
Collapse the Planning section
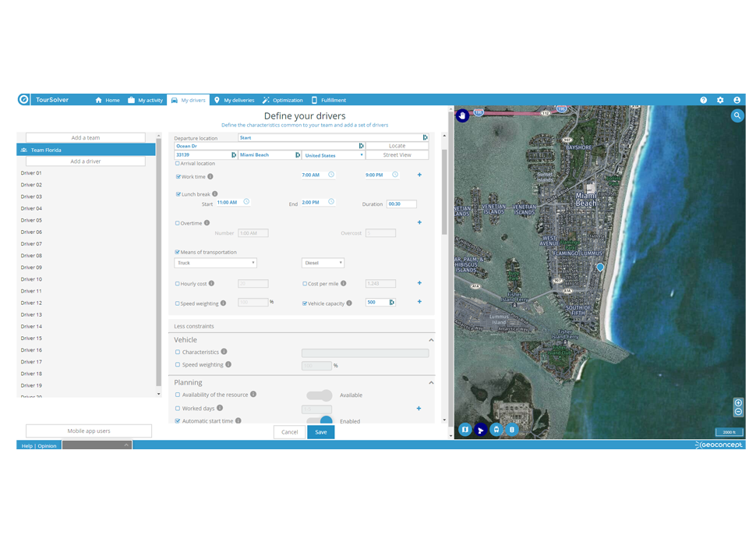tap(431, 382)
